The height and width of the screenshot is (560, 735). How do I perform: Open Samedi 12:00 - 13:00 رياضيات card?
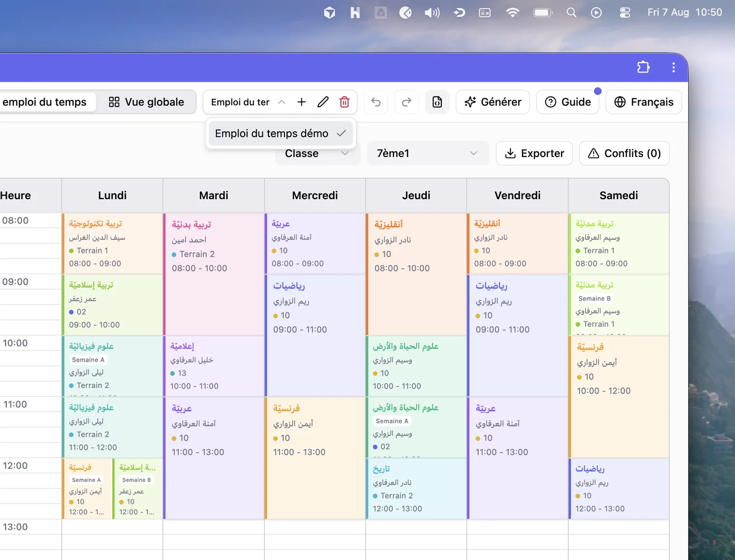point(619,489)
